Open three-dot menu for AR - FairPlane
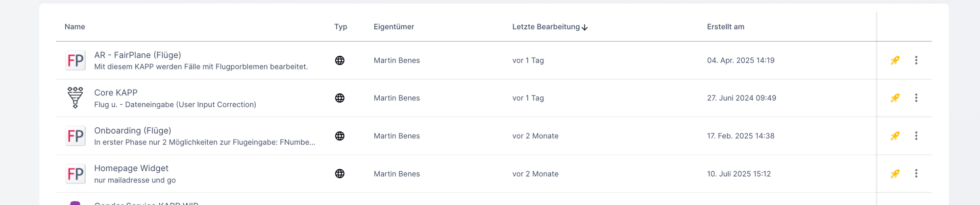This screenshot has height=205, width=980. click(x=916, y=60)
